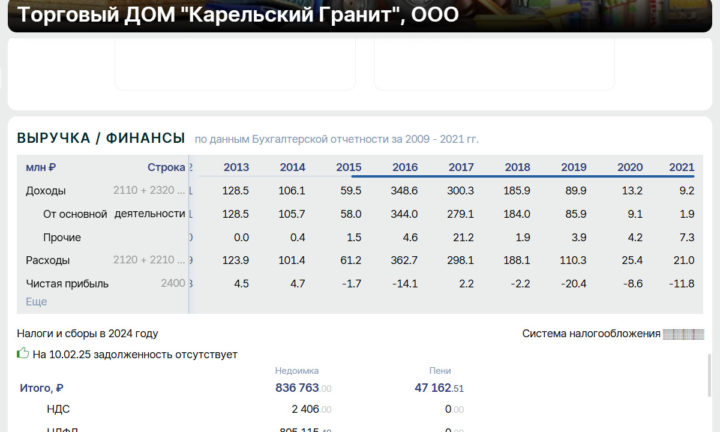This screenshot has width=720, height=432.
Task: Select the 2021 column header
Action: pyautogui.click(x=681, y=167)
